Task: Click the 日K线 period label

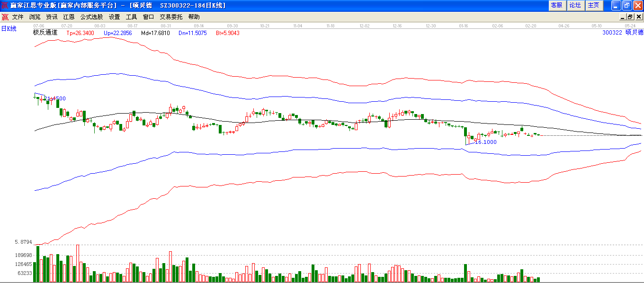Action: (9, 29)
